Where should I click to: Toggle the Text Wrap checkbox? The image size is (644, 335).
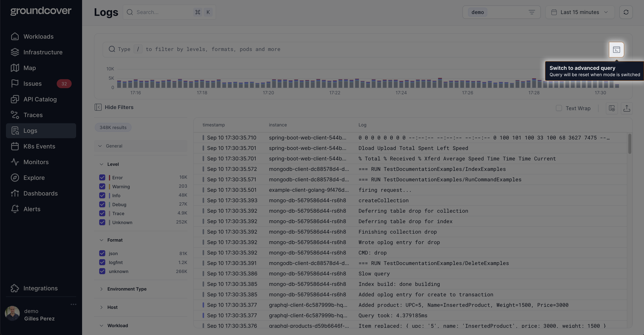pyautogui.click(x=559, y=108)
